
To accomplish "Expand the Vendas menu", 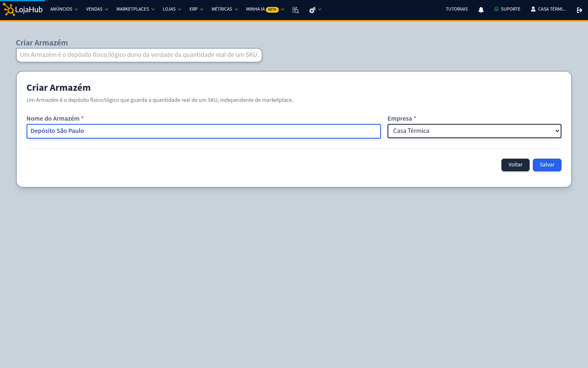I will coord(97,9).
